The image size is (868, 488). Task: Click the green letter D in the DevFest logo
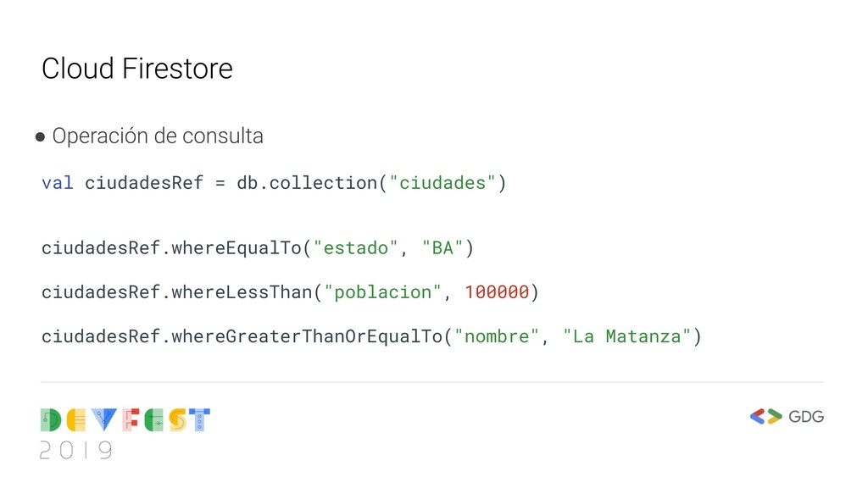point(51,420)
